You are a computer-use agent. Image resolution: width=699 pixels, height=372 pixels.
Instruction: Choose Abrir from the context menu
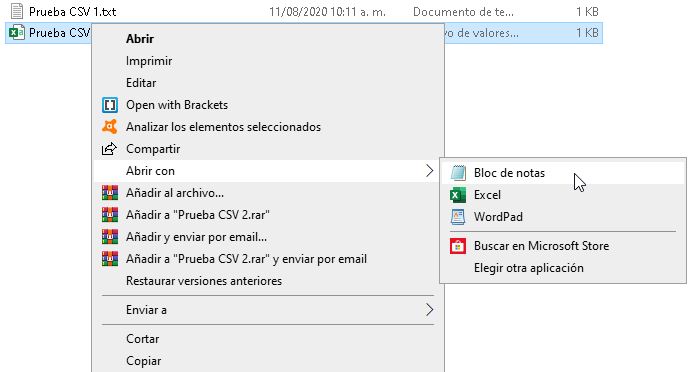pos(140,39)
